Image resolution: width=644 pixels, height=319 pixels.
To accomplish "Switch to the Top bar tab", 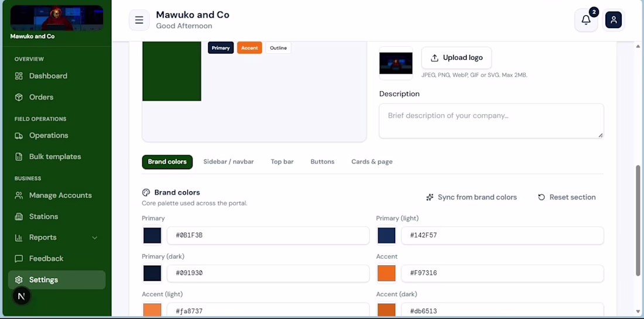I will 282,162.
